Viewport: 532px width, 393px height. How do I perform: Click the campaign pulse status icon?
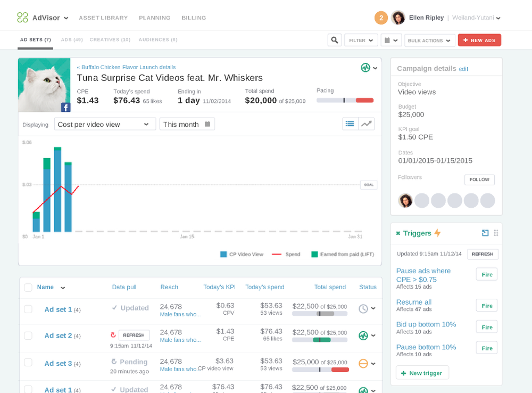click(365, 68)
